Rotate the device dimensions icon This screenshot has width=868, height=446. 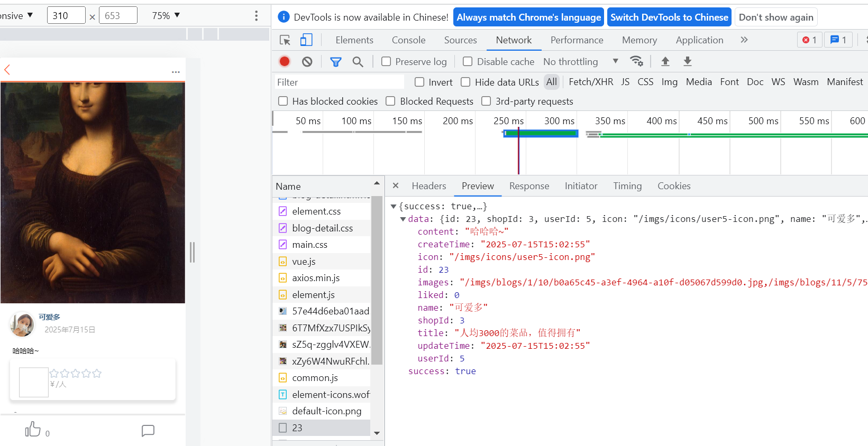(x=92, y=17)
